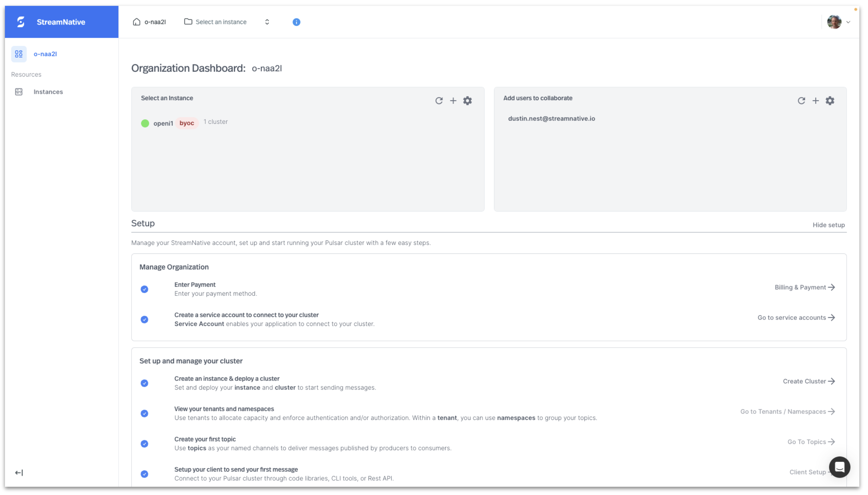This screenshot has width=868, height=495.
Task: Expand the instance switcher chevrons
Action: click(267, 22)
